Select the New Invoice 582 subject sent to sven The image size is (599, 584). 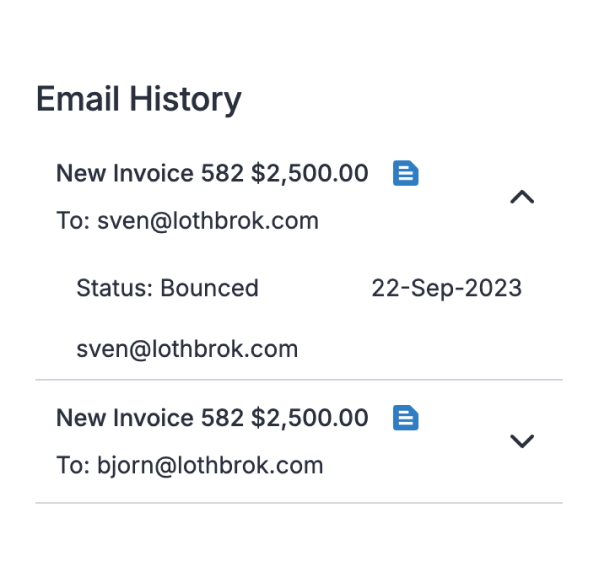coord(212,173)
